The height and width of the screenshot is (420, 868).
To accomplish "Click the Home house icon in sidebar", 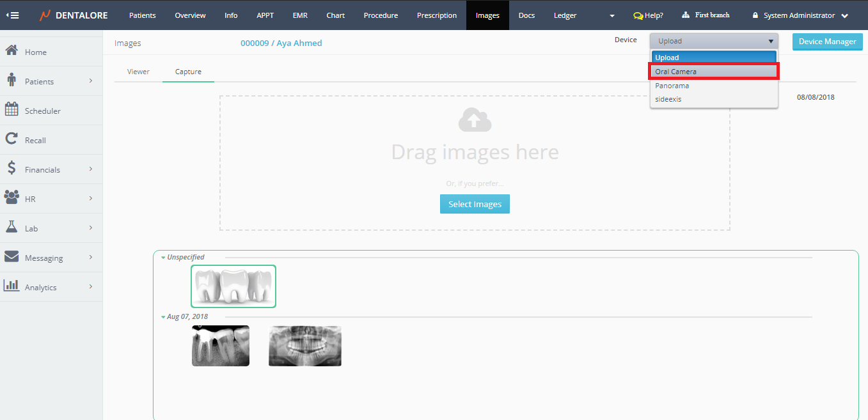I will tap(11, 51).
